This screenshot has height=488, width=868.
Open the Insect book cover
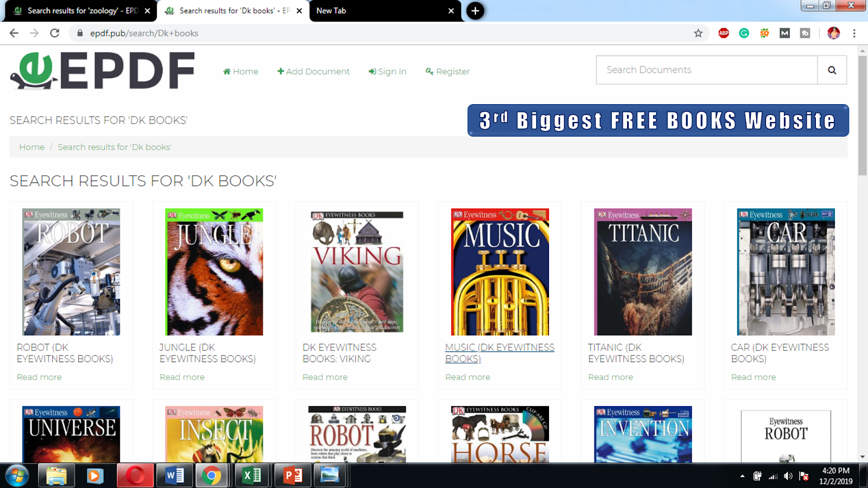[214, 434]
